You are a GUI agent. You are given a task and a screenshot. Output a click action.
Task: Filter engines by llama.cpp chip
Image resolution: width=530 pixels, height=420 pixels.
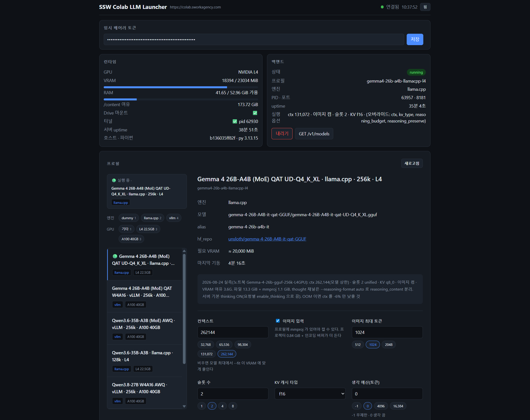click(152, 218)
